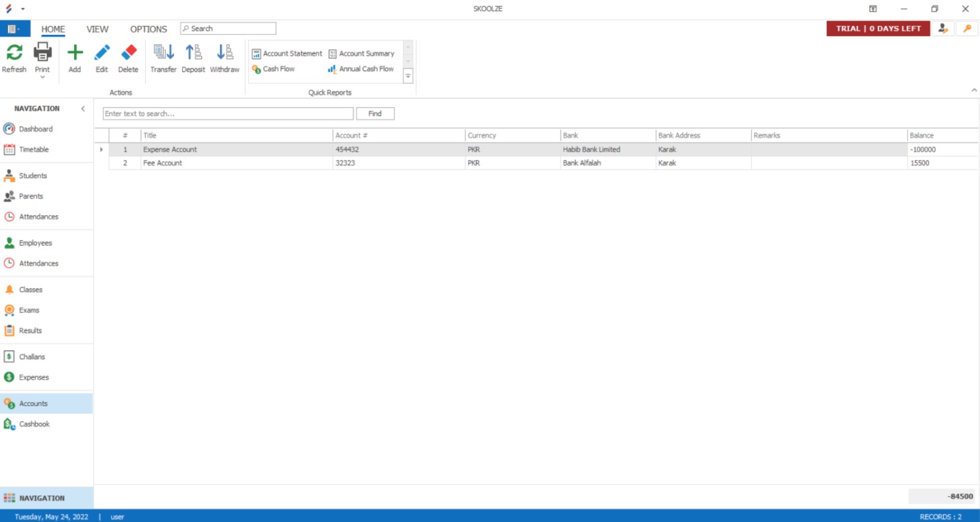Click the TRIAL 0 DAYS LEFT button
Image resolution: width=980 pixels, height=522 pixels.
pyautogui.click(x=878, y=29)
